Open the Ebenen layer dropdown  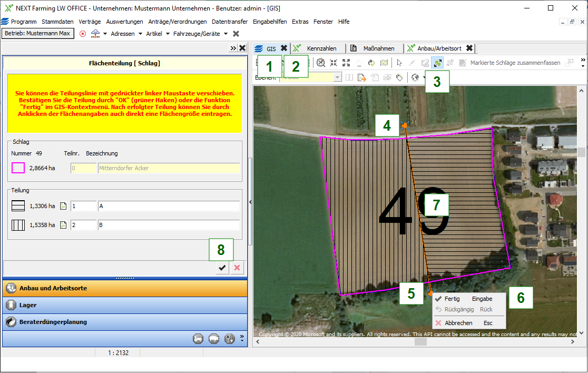pyautogui.click(x=338, y=77)
